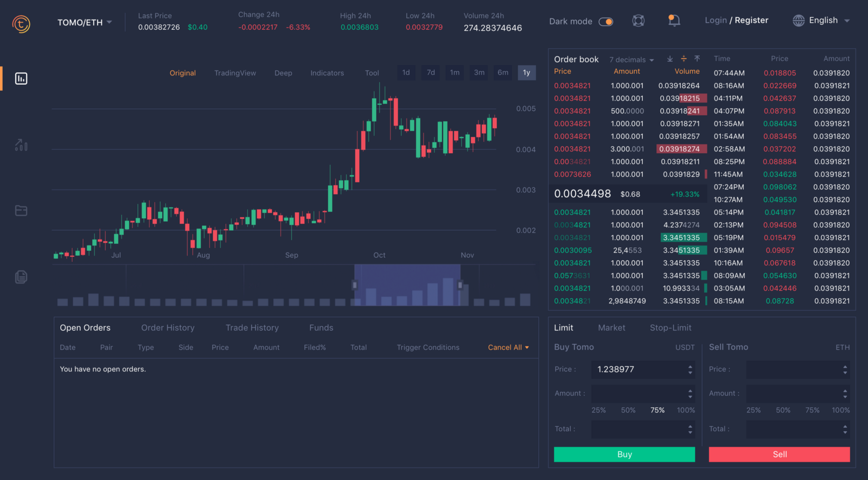Click the TomoChain logo icon
Image resolution: width=868 pixels, height=480 pixels.
click(21, 24)
